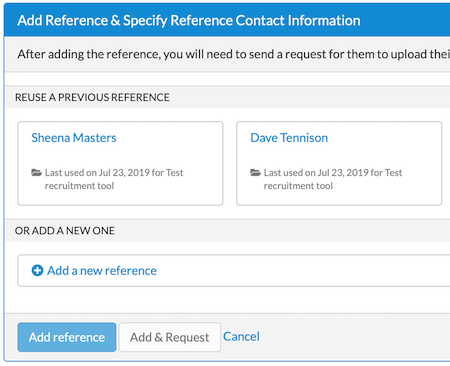Click the Or Add a New One section header
Image resolution: width=450 pixels, height=366 pixels.
tap(65, 230)
